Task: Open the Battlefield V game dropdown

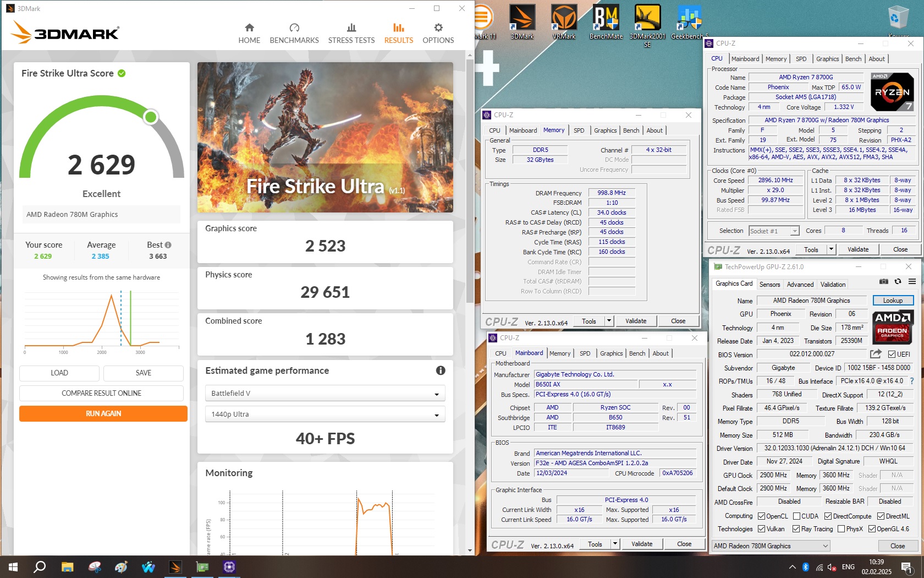Action: pyautogui.click(x=325, y=393)
